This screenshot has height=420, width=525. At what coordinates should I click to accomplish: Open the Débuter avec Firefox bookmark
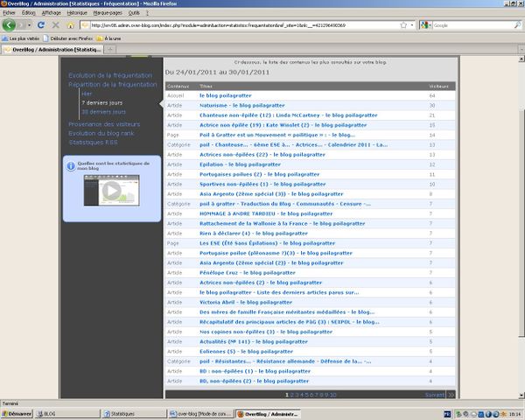(x=68, y=38)
